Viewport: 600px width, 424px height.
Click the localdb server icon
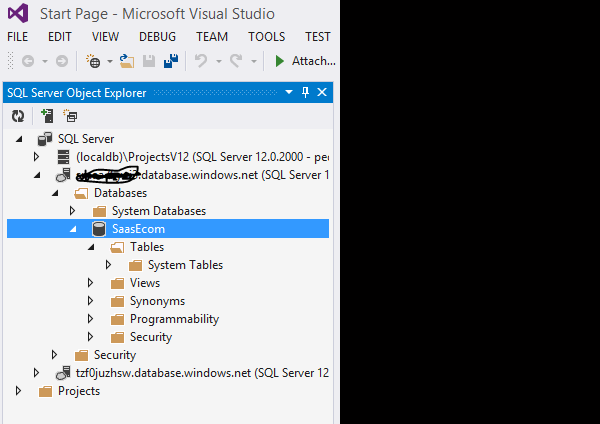64,157
